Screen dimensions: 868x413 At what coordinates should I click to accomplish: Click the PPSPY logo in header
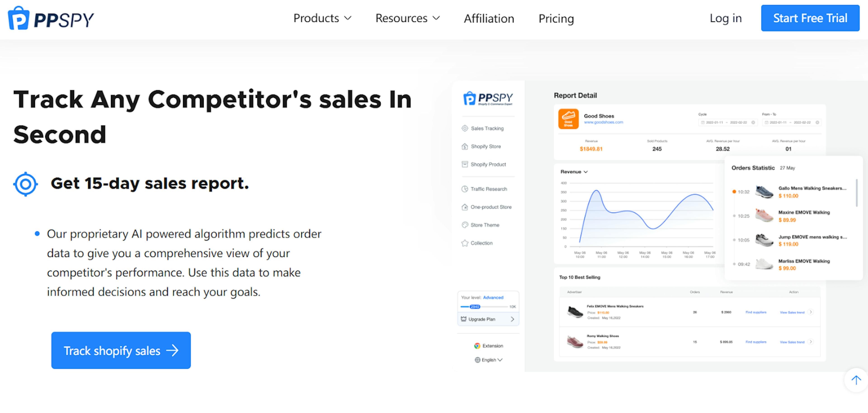point(51,19)
